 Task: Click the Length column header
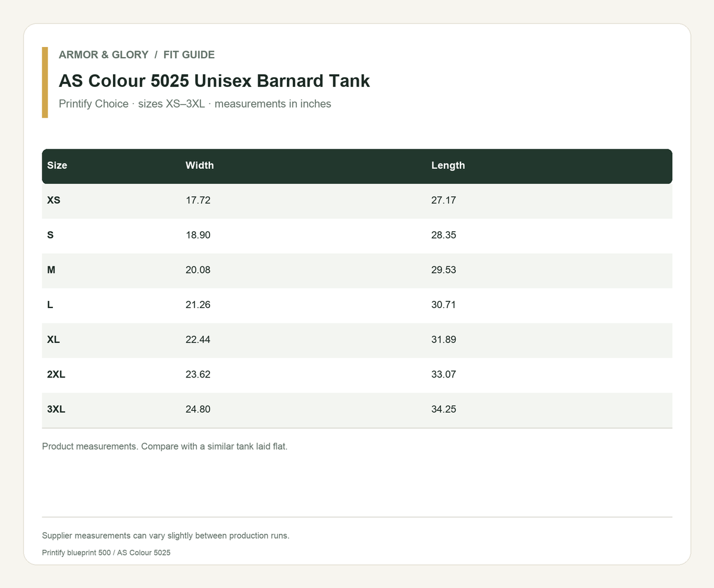tap(448, 165)
